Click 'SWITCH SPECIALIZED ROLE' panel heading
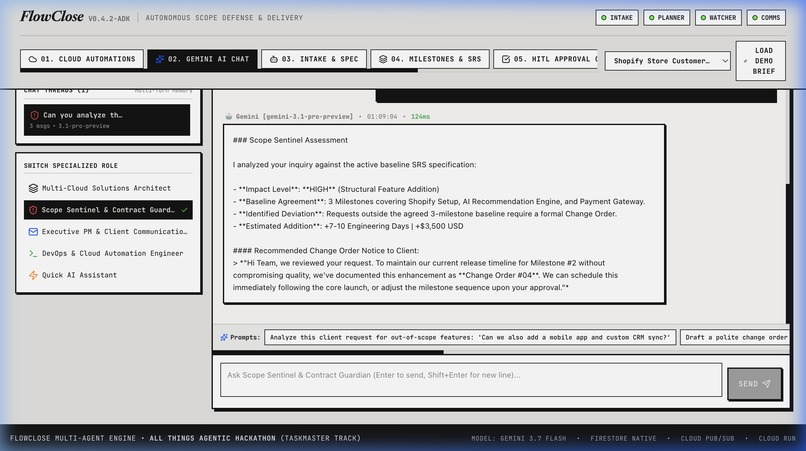The image size is (806, 451). (70, 166)
